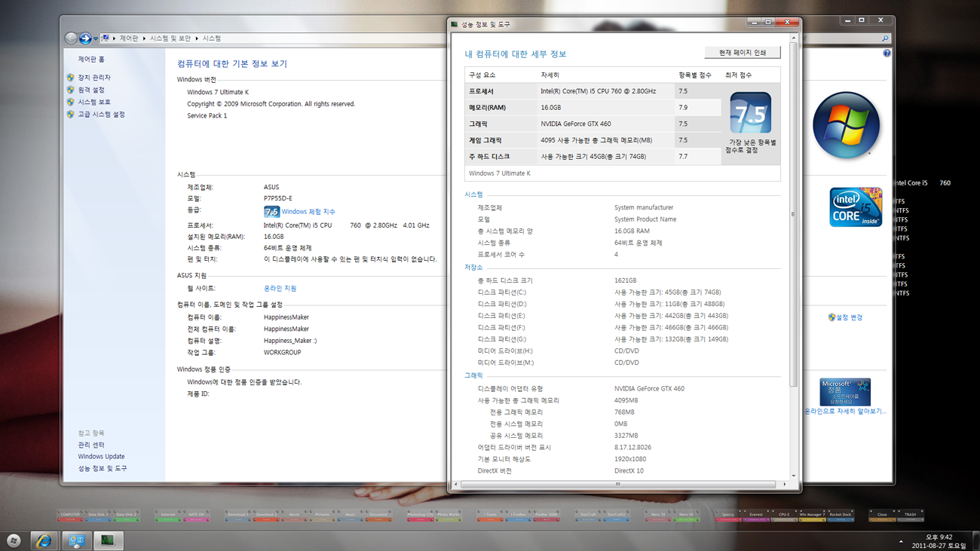Open COMPUTER in the dock

[x=70, y=516]
